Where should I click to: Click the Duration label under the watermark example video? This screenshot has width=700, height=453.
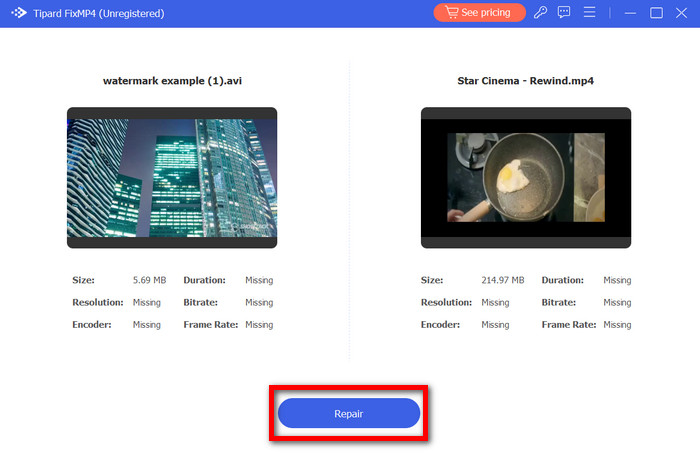205,281
